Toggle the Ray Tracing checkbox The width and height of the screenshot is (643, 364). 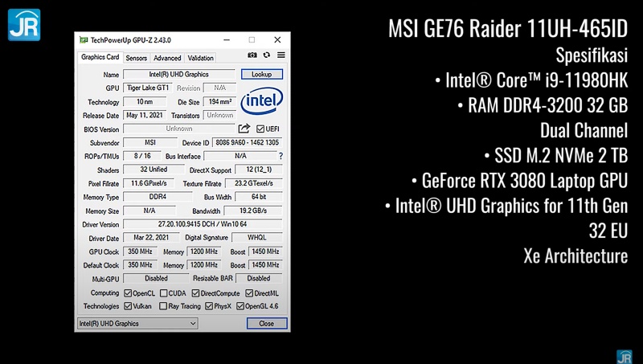tap(164, 306)
